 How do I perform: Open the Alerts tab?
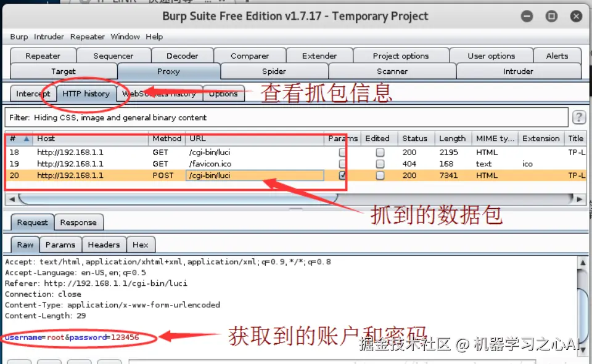click(x=557, y=56)
